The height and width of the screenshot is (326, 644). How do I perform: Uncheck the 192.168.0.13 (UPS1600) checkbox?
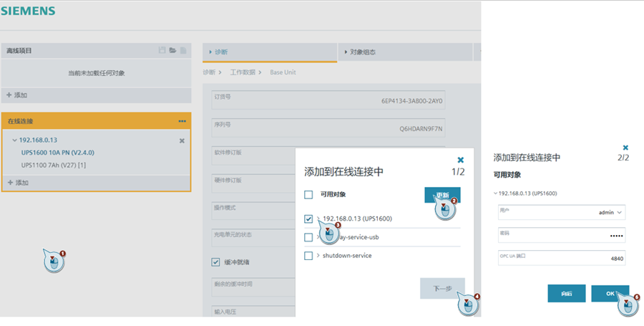pyautogui.click(x=308, y=219)
